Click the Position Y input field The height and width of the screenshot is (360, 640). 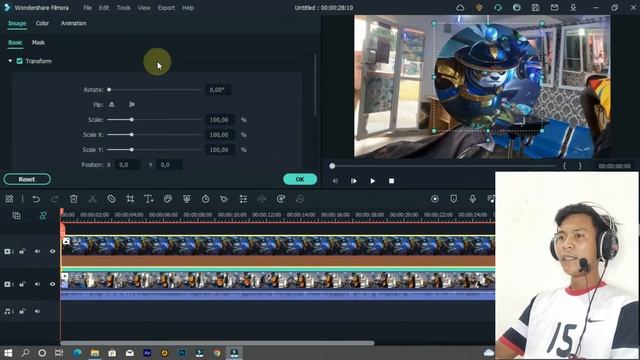pyautogui.click(x=169, y=165)
